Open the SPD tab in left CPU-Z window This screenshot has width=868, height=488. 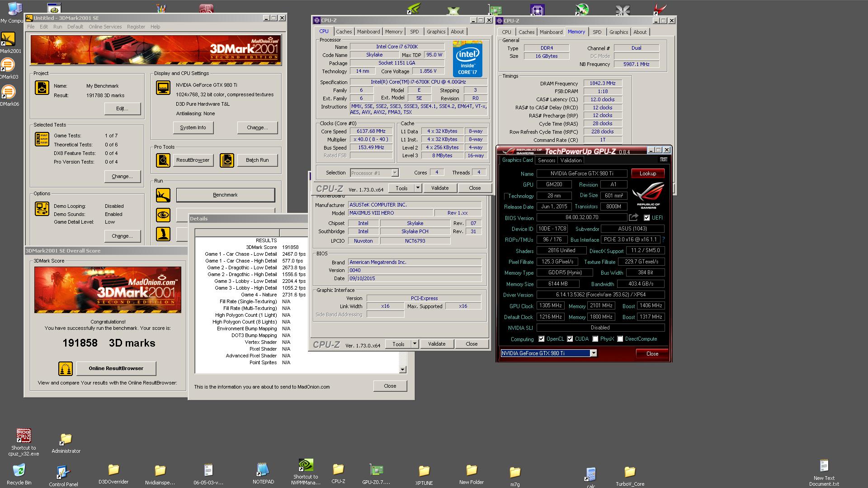click(414, 32)
